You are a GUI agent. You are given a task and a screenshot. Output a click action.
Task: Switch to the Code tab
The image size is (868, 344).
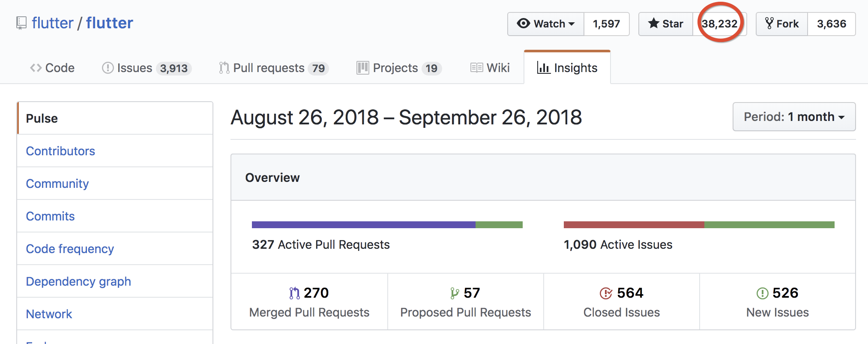[x=52, y=68]
